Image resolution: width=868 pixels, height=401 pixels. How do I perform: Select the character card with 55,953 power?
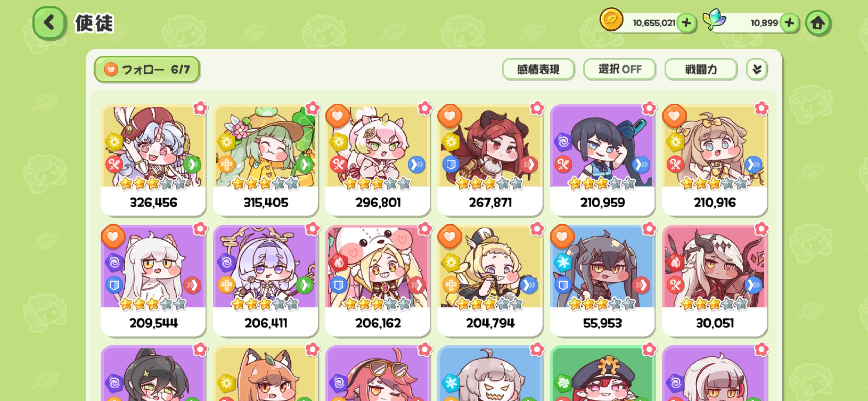point(602,281)
